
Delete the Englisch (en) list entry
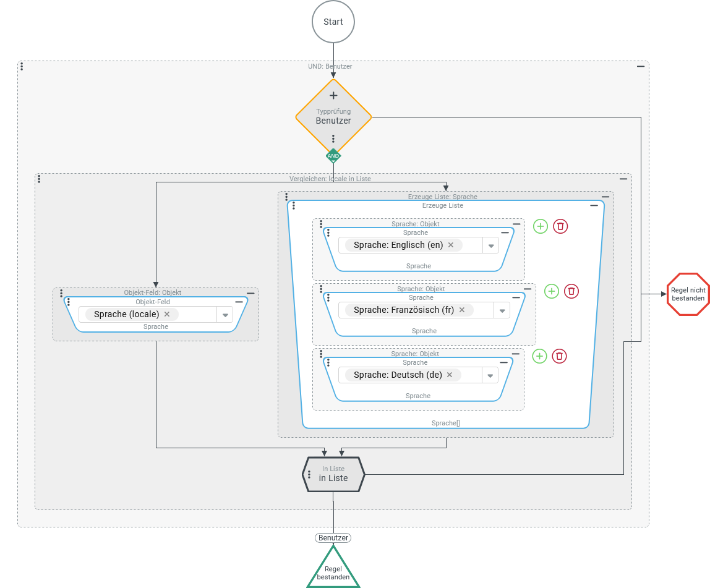560,226
